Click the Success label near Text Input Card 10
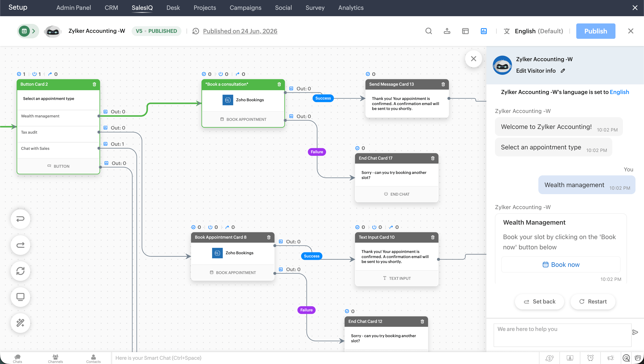This screenshot has height=364, width=644. [311, 256]
